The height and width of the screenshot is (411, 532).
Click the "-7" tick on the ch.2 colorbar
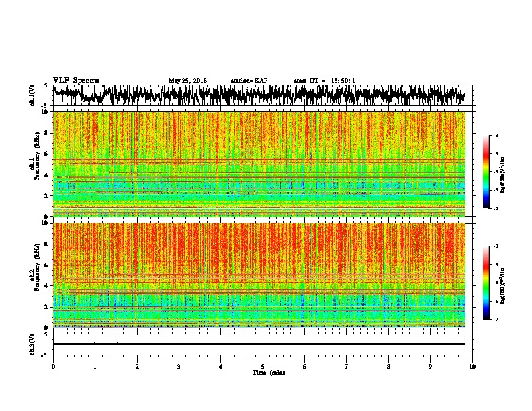496,319
